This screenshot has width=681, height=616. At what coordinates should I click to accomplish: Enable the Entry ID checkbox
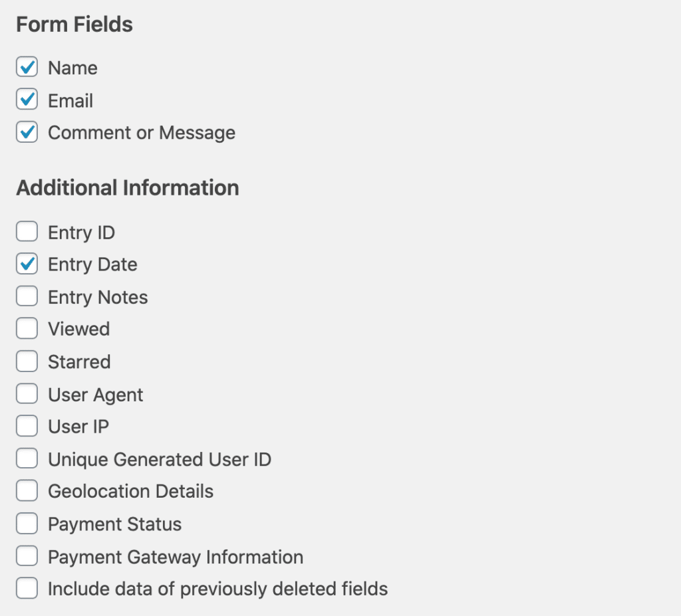(x=27, y=231)
